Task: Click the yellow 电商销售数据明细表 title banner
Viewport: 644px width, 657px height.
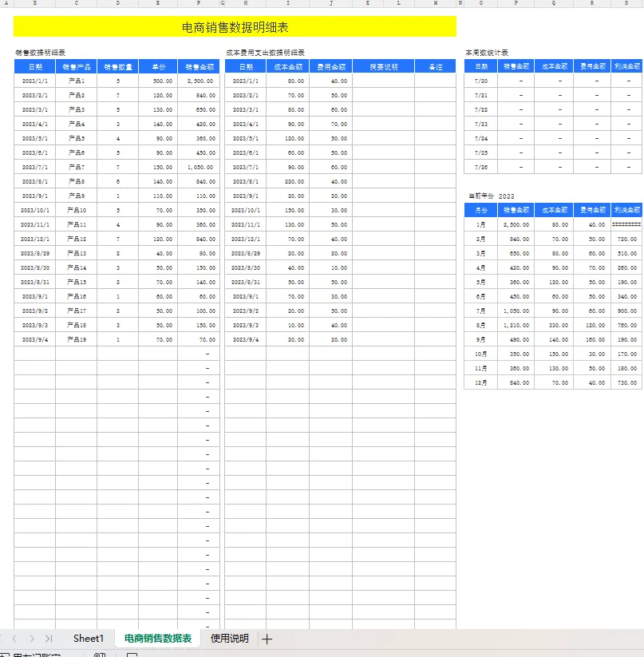Action: tap(235, 27)
